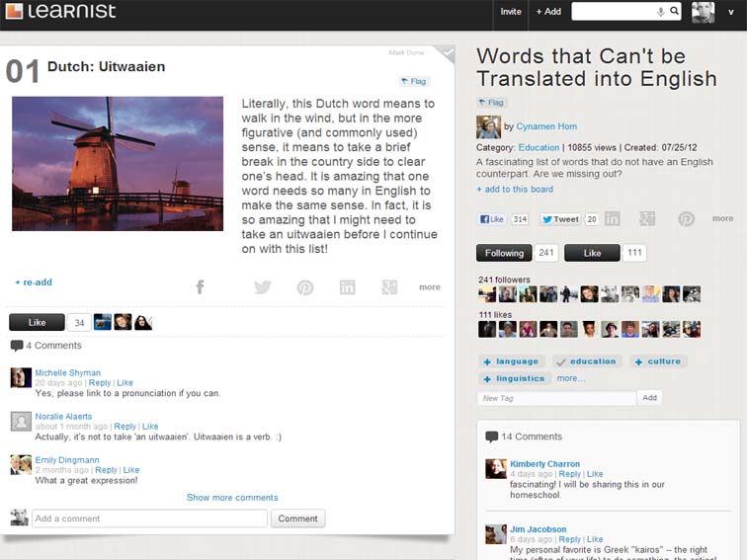The image size is (747, 560).
Task: Share the learning on Google Plus icon
Action: pyautogui.click(x=389, y=287)
